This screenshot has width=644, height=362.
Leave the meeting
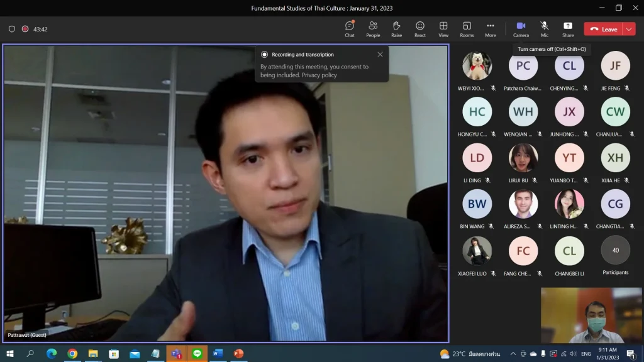click(x=603, y=29)
